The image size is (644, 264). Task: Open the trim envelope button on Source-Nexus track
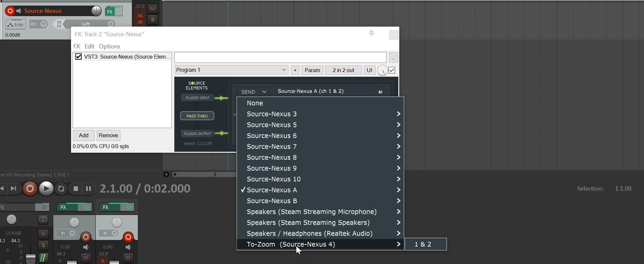point(15,25)
